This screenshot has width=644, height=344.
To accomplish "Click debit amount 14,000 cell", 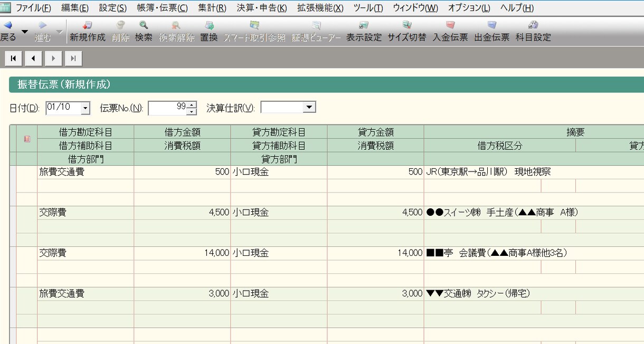I will click(182, 253).
